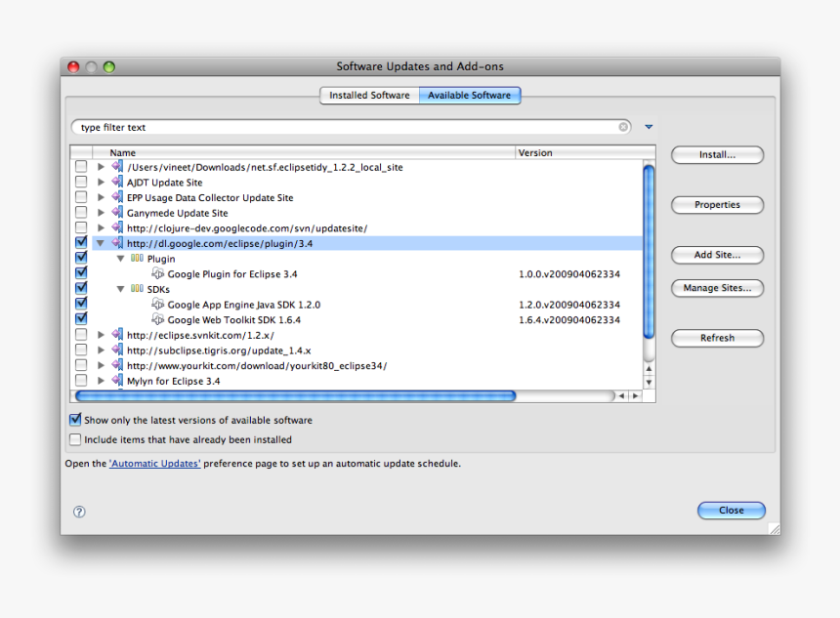Screen dimensions: 840x618
Task: Check the Ganymede Update Site checkbox
Action: tap(81, 212)
